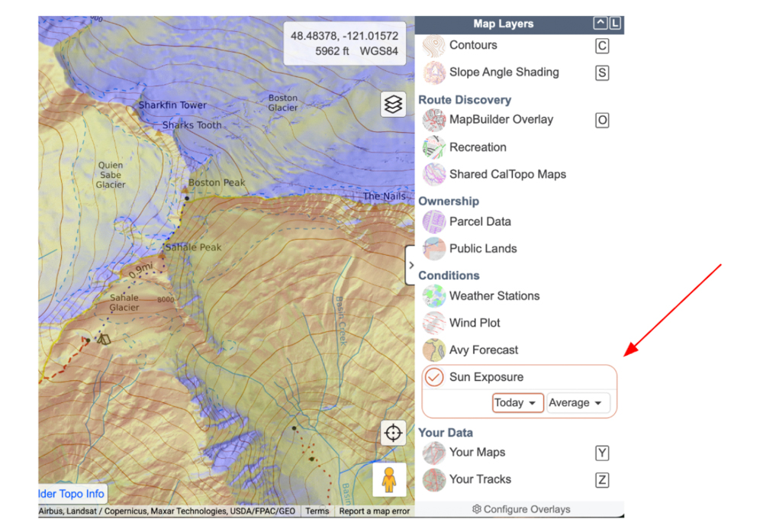Click the map layers stack icon

click(x=393, y=105)
